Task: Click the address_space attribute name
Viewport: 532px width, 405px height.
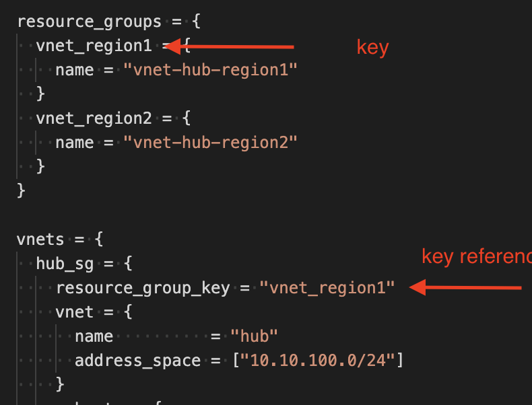Action: 137,361
